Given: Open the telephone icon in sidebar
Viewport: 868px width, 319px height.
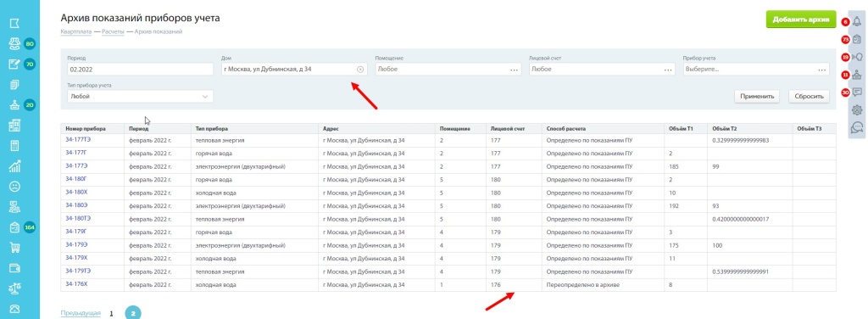Looking at the screenshot, I should (15, 309).
